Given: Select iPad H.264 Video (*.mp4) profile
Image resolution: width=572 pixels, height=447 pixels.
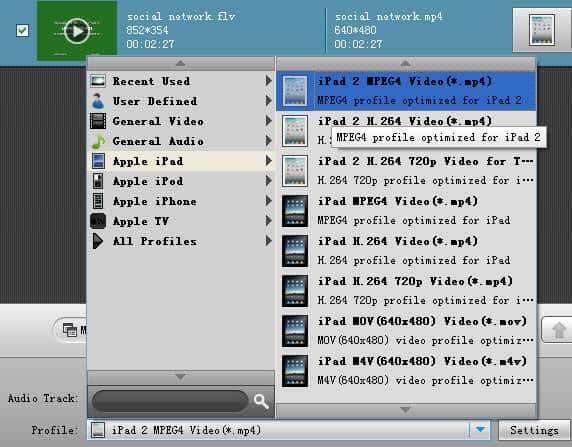Looking at the screenshot, I should tap(406, 251).
